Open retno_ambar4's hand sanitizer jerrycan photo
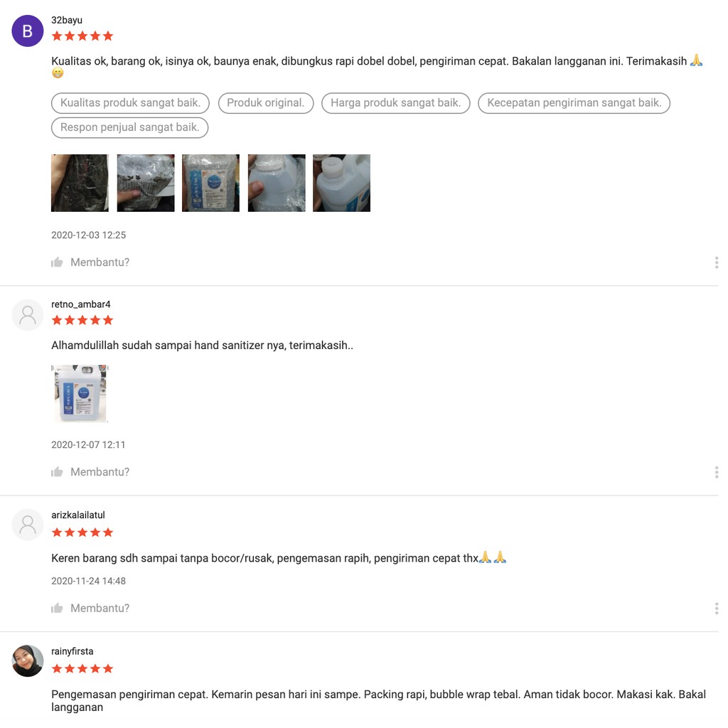Screen dimensions: 728x728 click(80, 393)
